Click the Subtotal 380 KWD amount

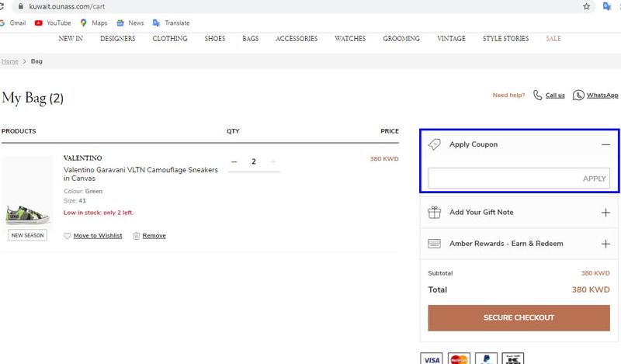click(x=595, y=273)
